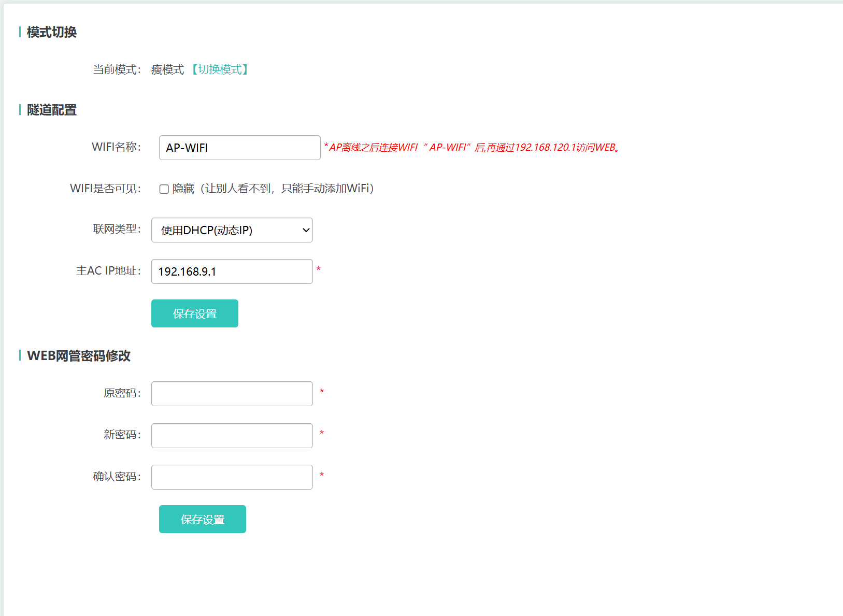Click the 当前模式 label
The width and height of the screenshot is (843, 616).
tap(116, 69)
